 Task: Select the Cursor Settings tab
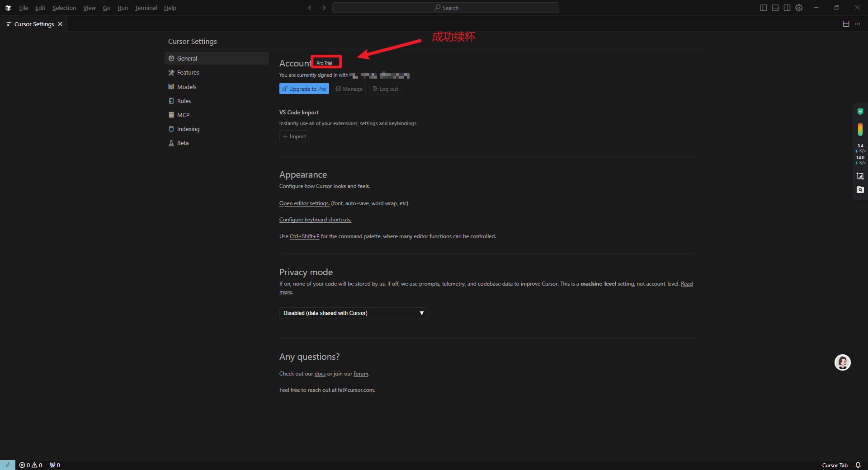[34, 24]
